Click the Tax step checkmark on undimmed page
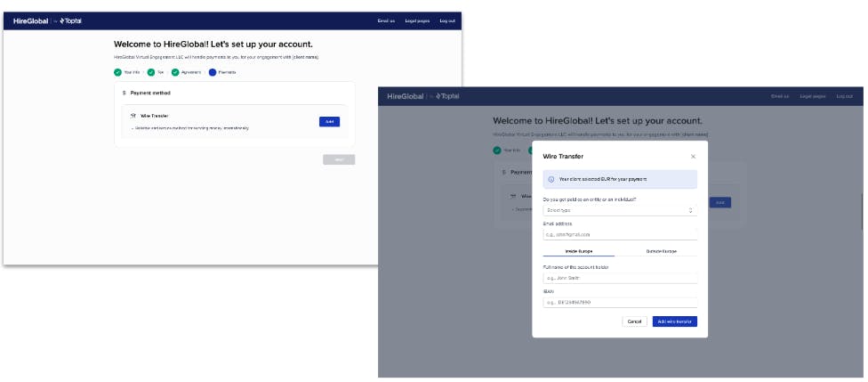 [151, 72]
